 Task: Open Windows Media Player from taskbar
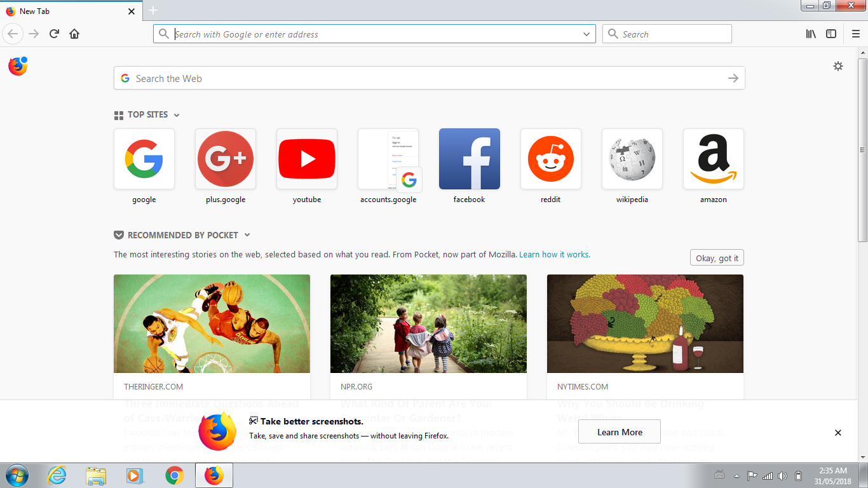[135, 475]
